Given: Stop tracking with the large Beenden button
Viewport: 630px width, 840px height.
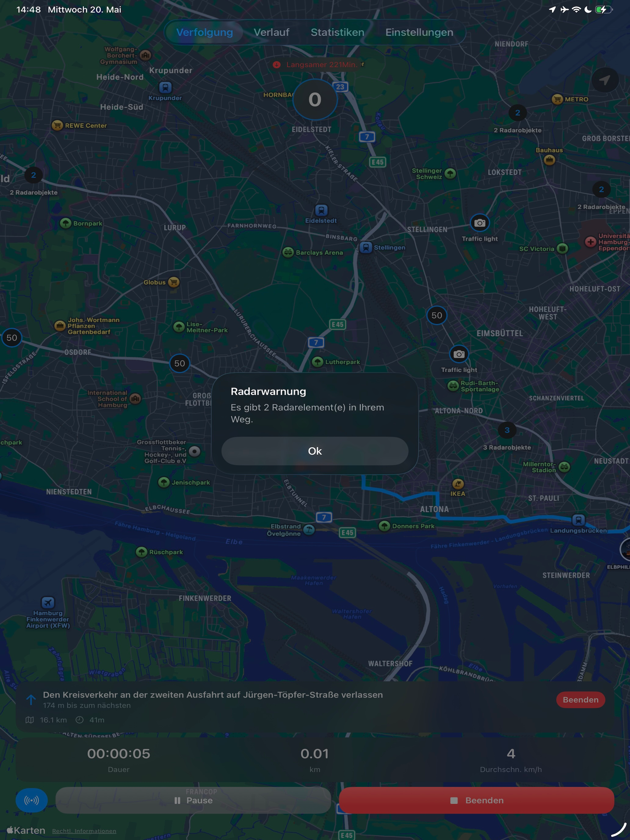Looking at the screenshot, I should click(x=476, y=800).
